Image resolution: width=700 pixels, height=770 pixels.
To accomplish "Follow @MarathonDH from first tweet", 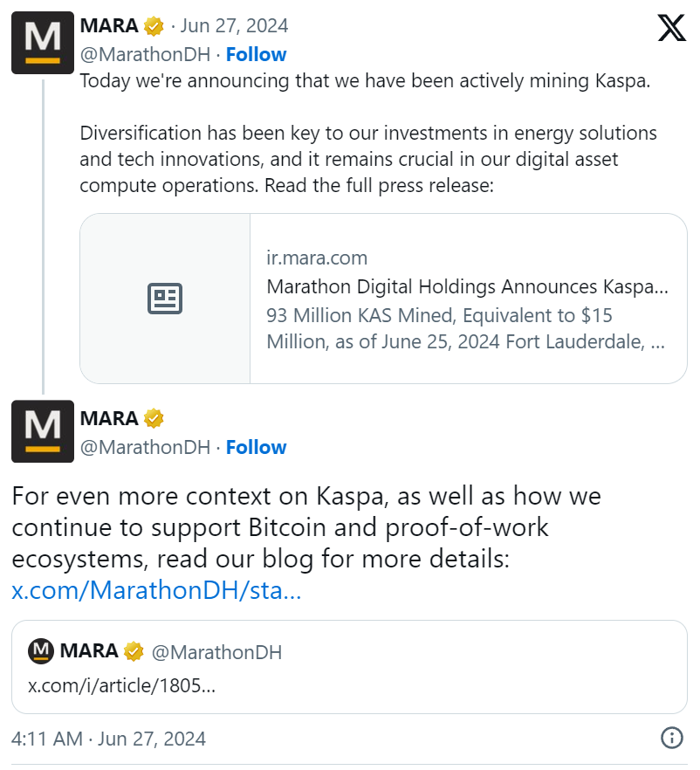I will coord(256,54).
